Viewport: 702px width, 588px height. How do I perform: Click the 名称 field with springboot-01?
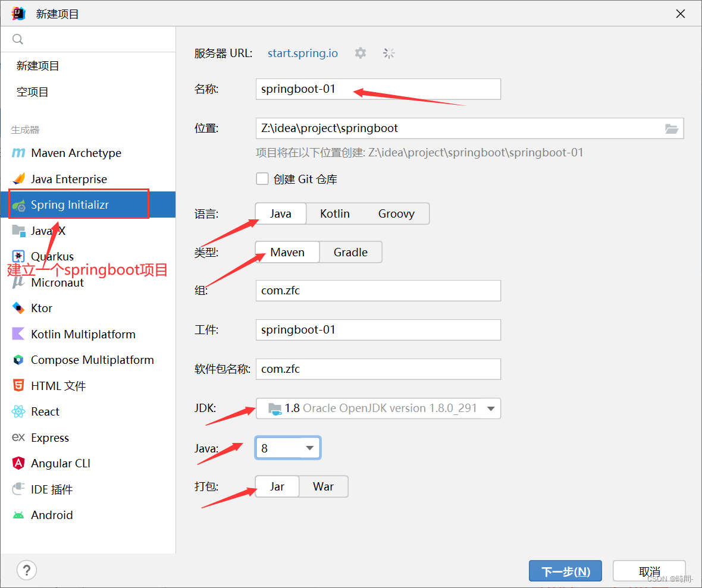pyautogui.click(x=378, y=89)
